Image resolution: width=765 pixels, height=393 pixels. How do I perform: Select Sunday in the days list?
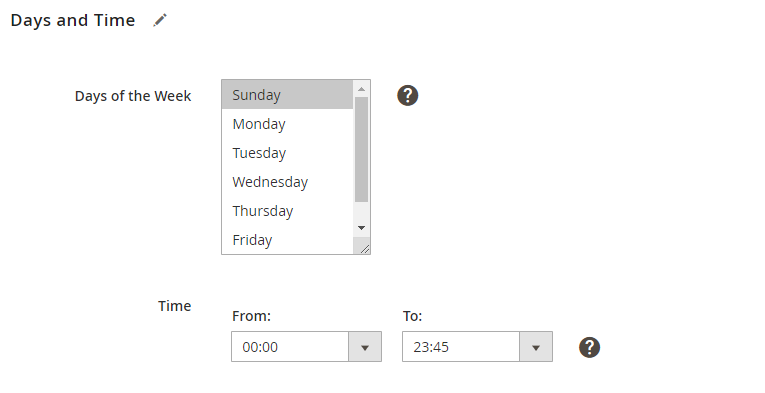coord(287,95)
